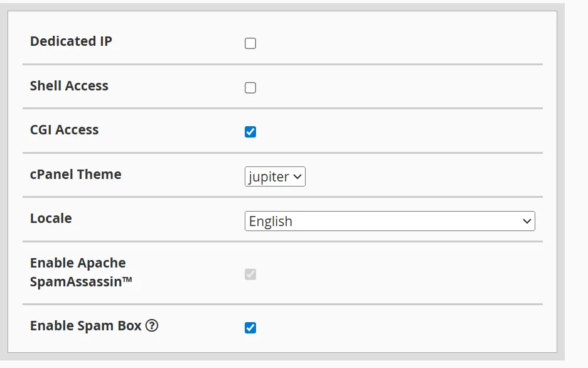Click the chevron on the jupiter theme selector
The image size is (588, 368).
[x=297, y=176]
